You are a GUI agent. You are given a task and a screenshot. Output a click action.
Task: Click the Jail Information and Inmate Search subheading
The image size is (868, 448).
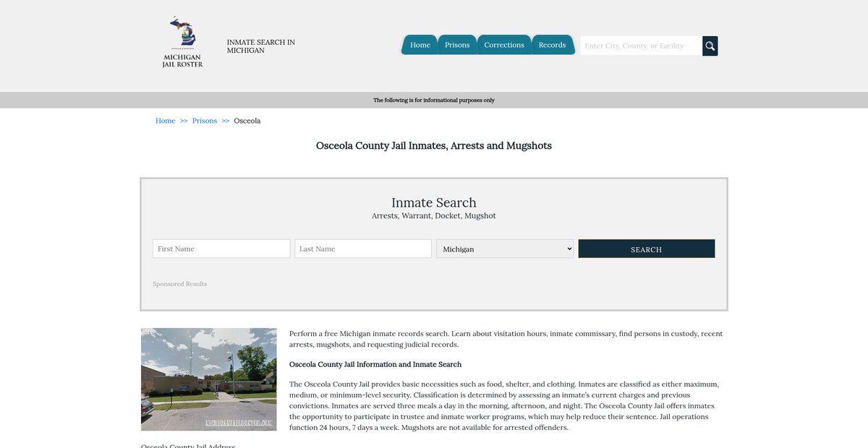(375, 364)
